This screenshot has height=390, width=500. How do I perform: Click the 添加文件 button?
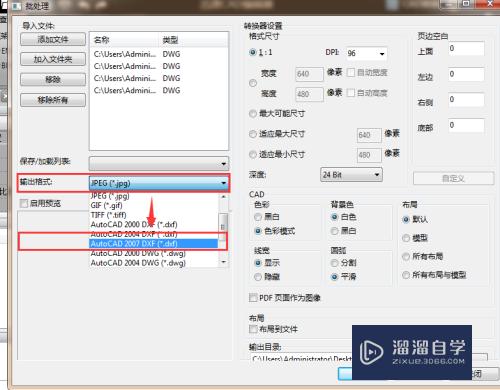click(53, 39)
